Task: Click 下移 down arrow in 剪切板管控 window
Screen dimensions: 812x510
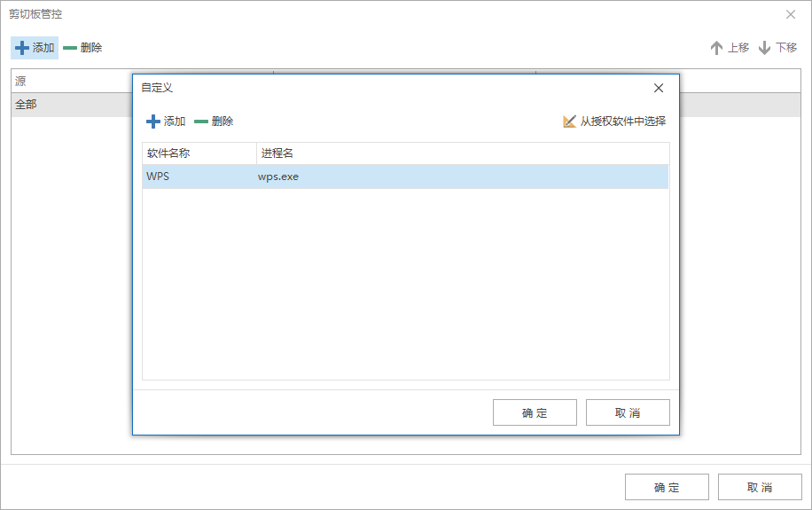Action: point(777,48)
